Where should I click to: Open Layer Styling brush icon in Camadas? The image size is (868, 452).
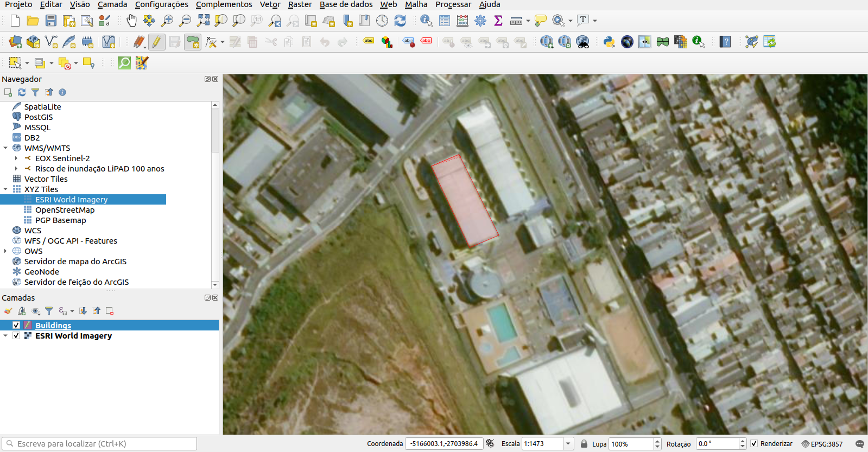(x=8, y=311)
